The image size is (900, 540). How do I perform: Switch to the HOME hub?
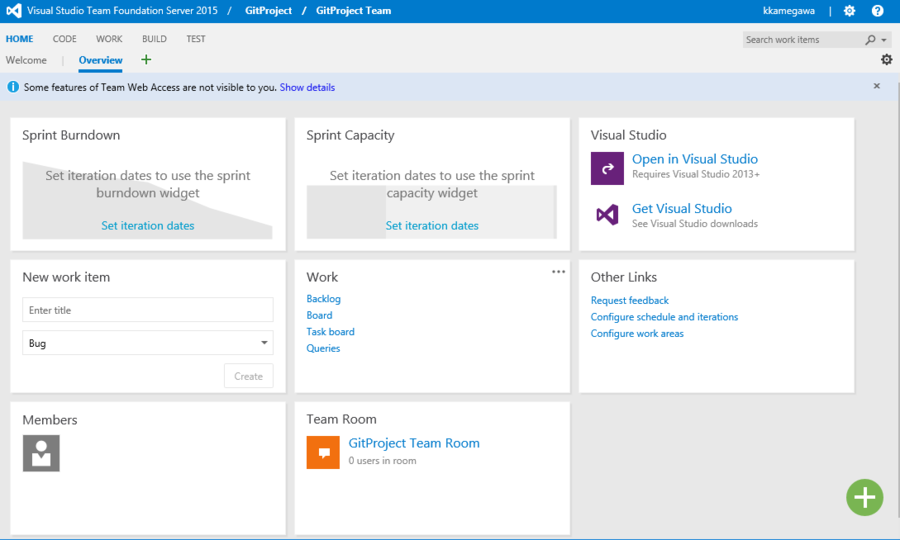[x=20, y=39]
